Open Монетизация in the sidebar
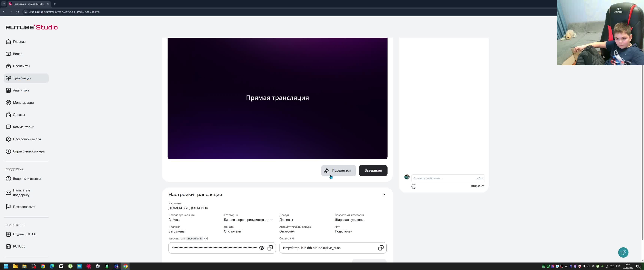Image resolution: width=644 pixels, height=270 pixels. (23, 102)
